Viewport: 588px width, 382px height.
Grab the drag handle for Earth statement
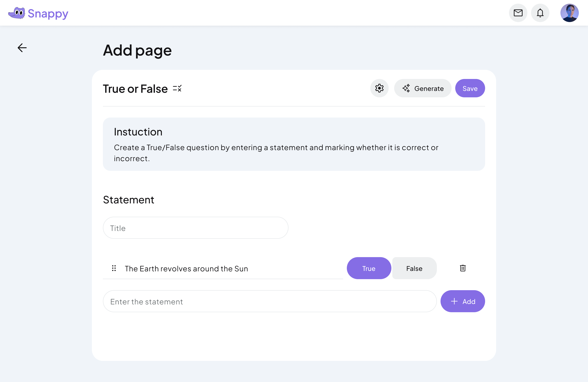click(x=114, y=268)
